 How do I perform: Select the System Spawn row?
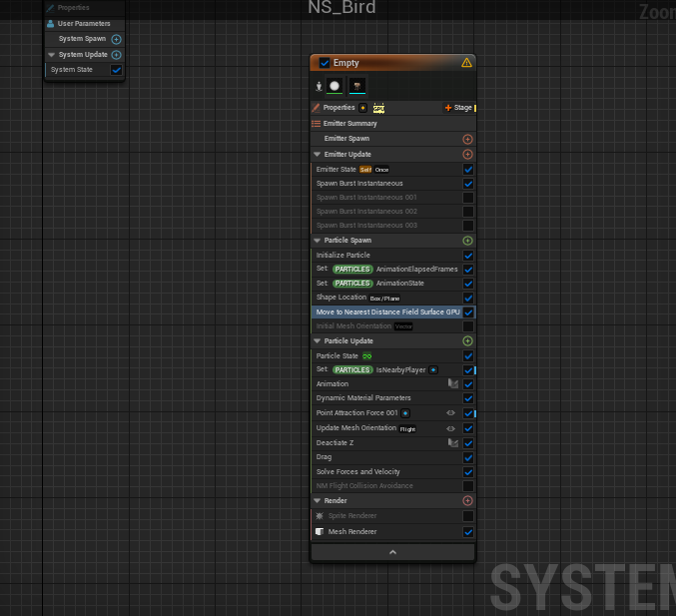pyautogui.click(x=85, y=39)
